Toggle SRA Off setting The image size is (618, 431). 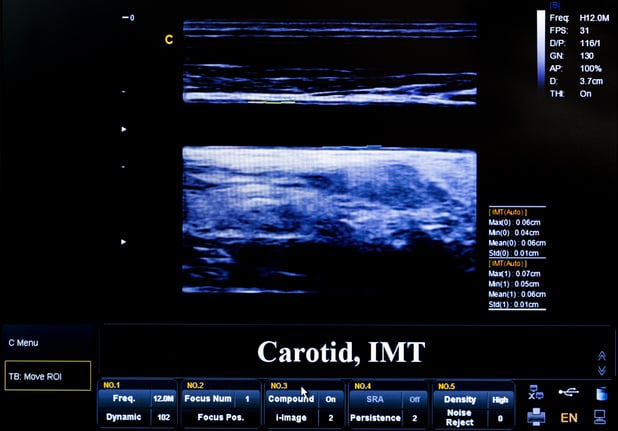(414, 400)
